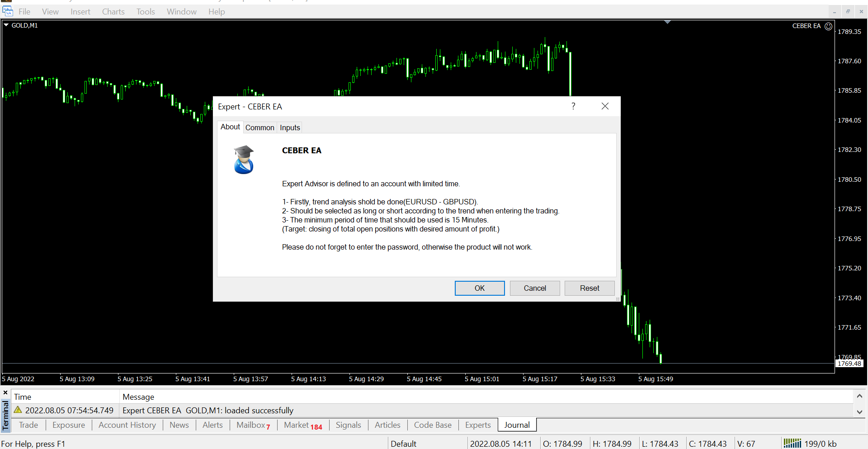
Task: Click the dialog resize grip corner
Action: click(x=618, y=299)
